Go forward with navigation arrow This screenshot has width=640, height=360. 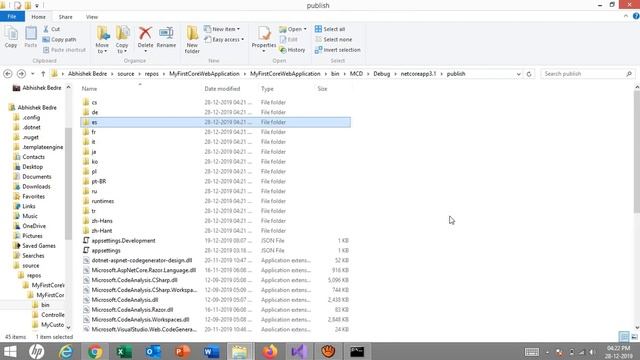click(21, 74)
